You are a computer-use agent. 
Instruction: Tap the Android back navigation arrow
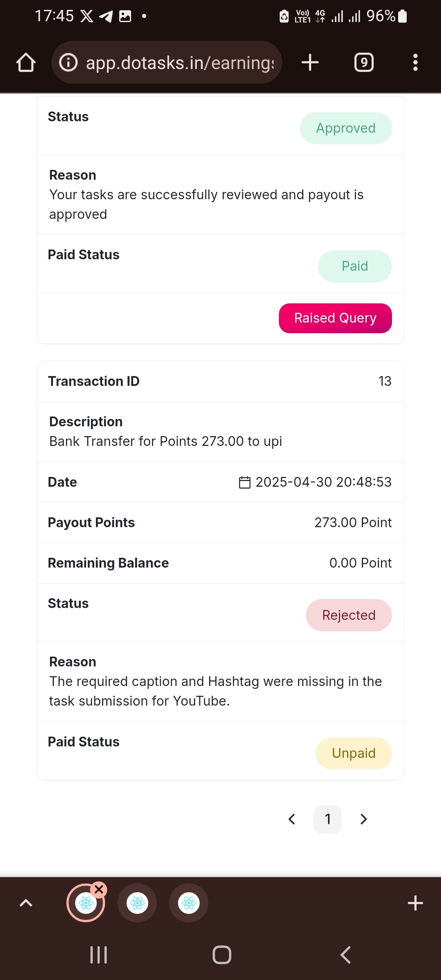345,955
